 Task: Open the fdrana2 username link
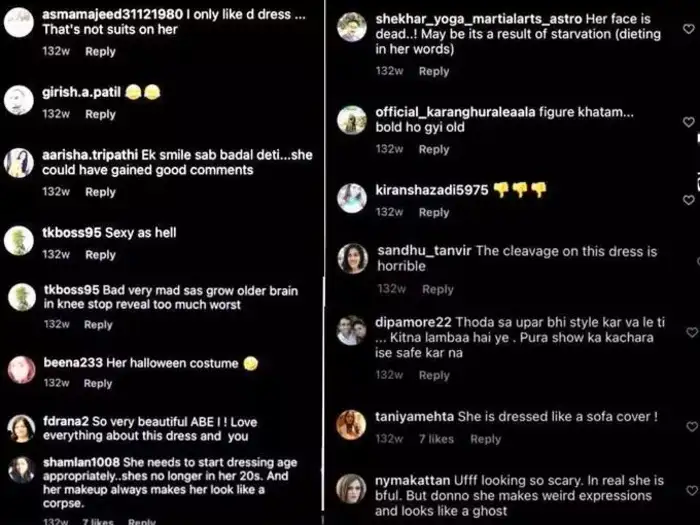66,421
